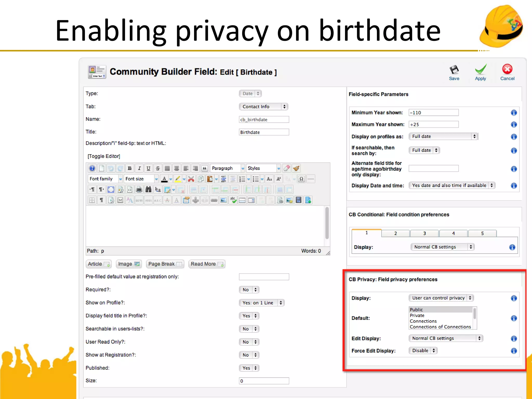This screenshot has width=532, height=399.
Task: Click the Fullscreen toggle icon in editor
Action: click(x=111, y=190)
